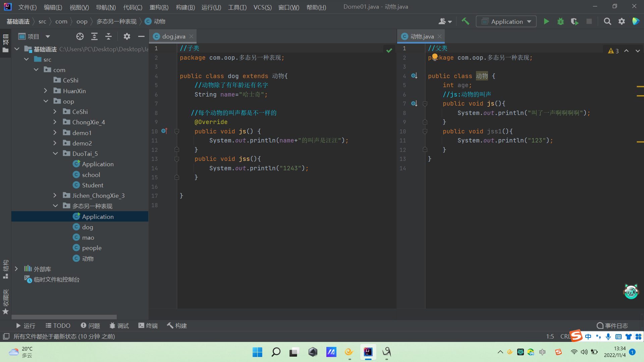This screenshot has width=644, height=362.
Task: Switch to the dog.java editor tab
Action: click(173, 37)
